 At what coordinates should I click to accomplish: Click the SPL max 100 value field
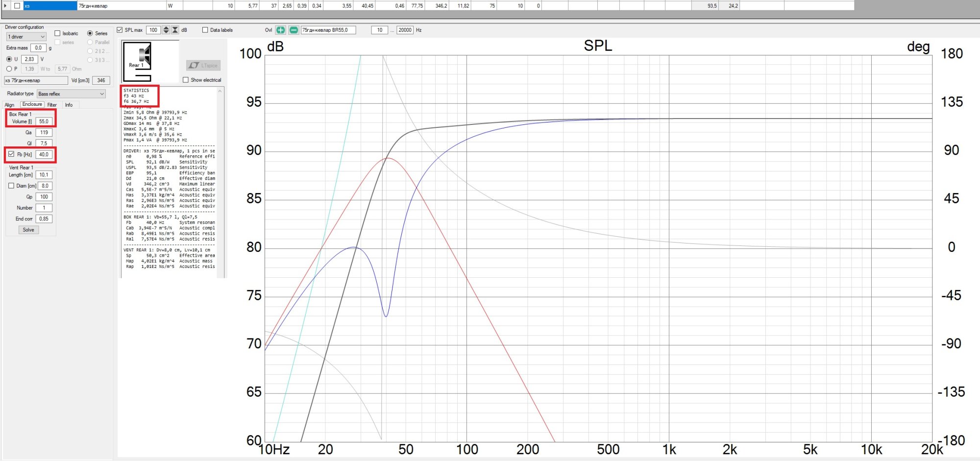(x=153, y=30)
